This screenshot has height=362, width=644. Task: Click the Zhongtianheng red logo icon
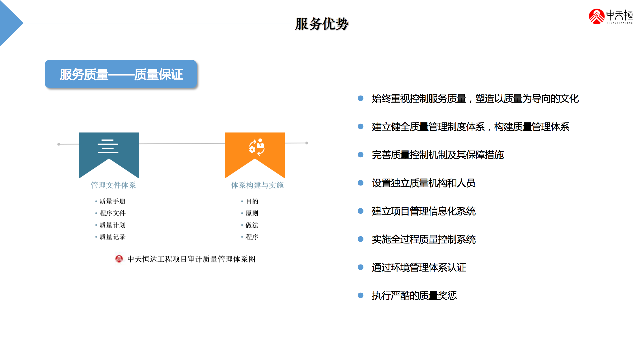tap(596, 17)
